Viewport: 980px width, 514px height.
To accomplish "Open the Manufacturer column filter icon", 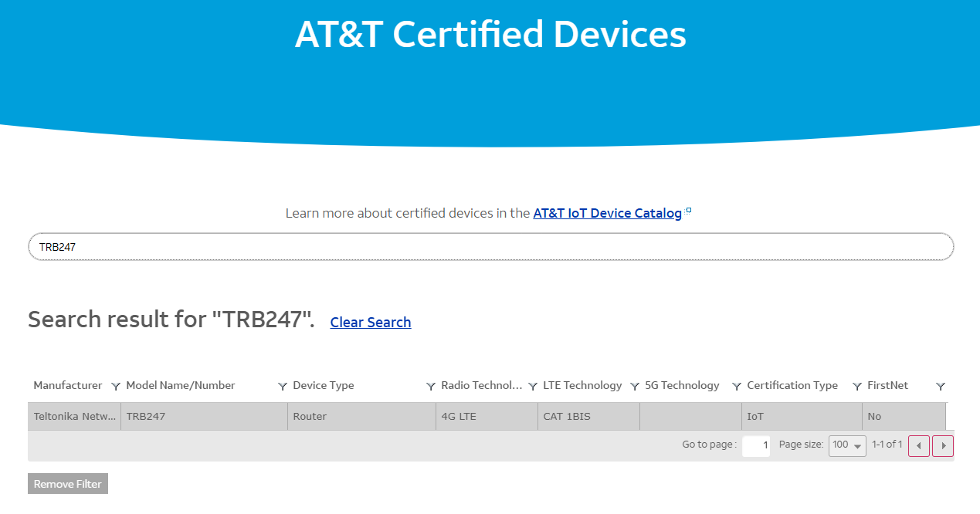I will 116,386.
